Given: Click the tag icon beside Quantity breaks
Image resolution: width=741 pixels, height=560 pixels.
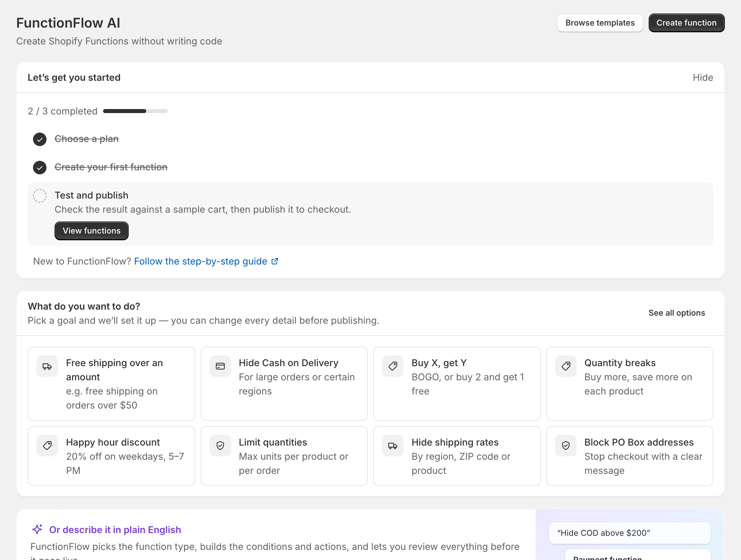Looking at the screenshot, I should point(566,366).
